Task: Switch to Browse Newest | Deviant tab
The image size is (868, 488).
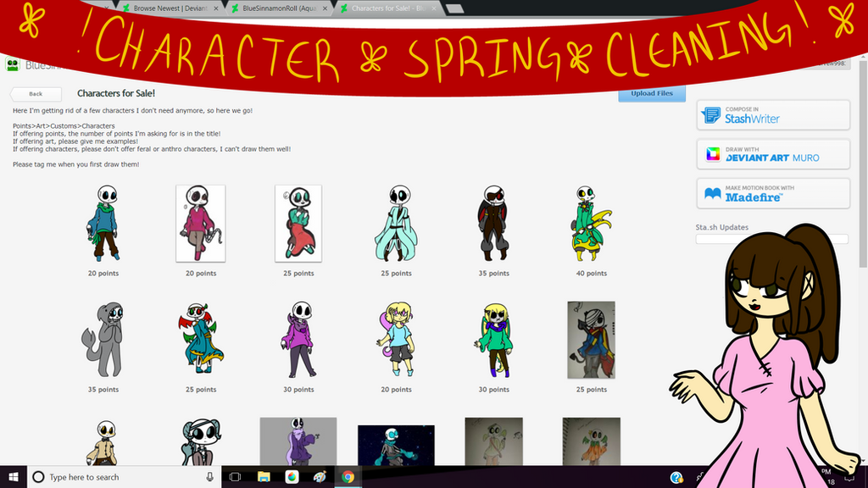Action: [x=170, y=8]
